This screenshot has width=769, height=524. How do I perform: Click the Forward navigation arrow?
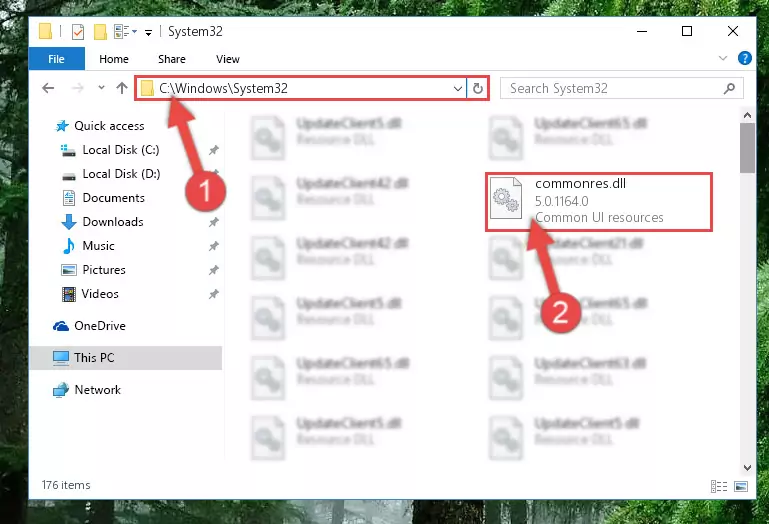[x=77, y=88]
